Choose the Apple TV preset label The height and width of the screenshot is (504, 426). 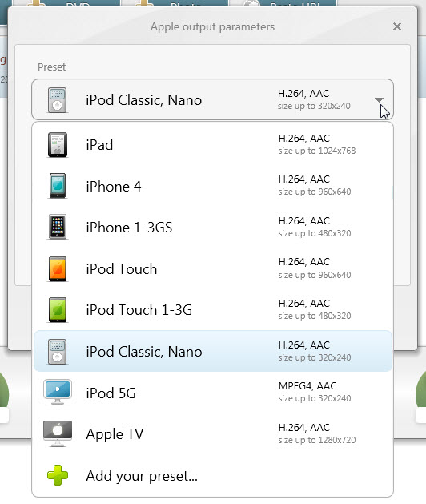[x=115, y=434]
